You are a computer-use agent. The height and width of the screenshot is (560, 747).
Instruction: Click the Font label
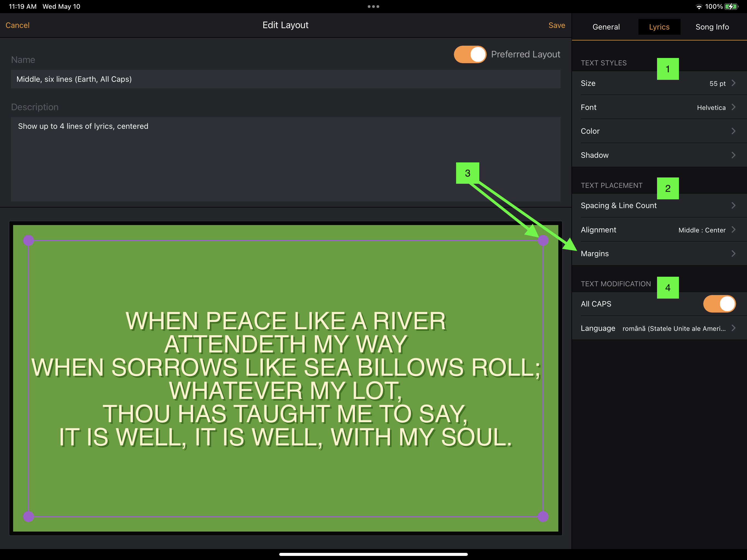pos(588,107)
